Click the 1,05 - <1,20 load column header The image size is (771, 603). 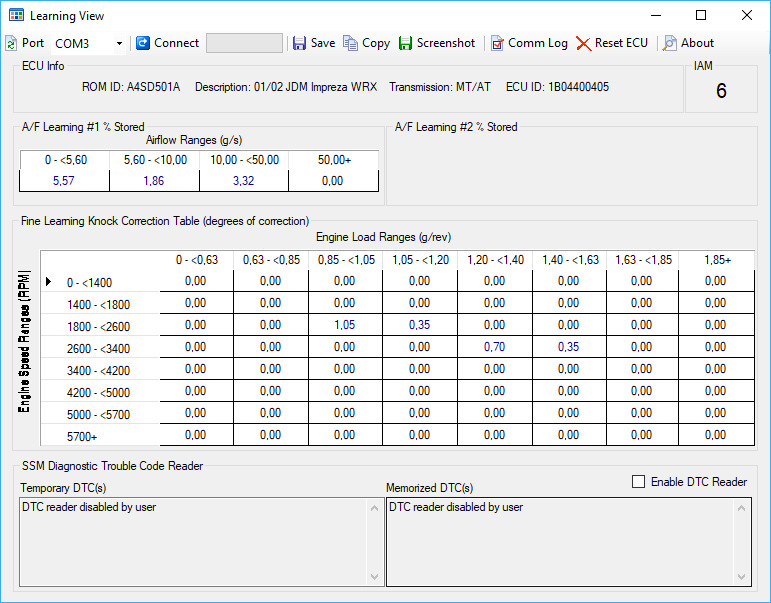[420, 260]
